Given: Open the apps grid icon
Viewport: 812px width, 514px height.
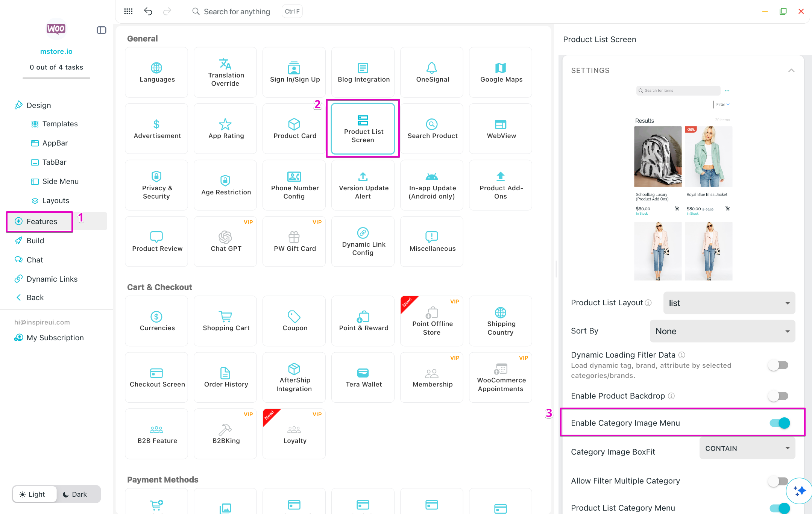Looking at the screenshot, I should pos(128,11).
